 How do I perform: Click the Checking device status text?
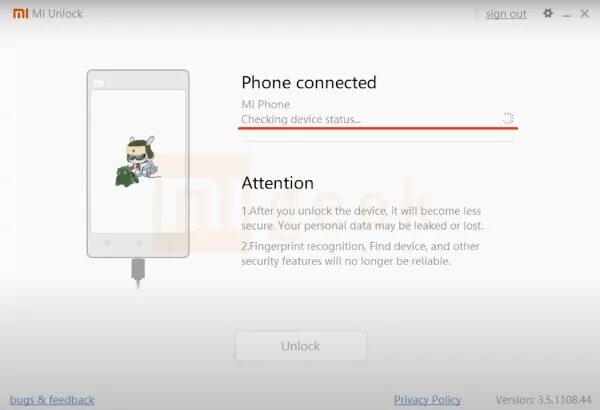[x=301, y=119]
